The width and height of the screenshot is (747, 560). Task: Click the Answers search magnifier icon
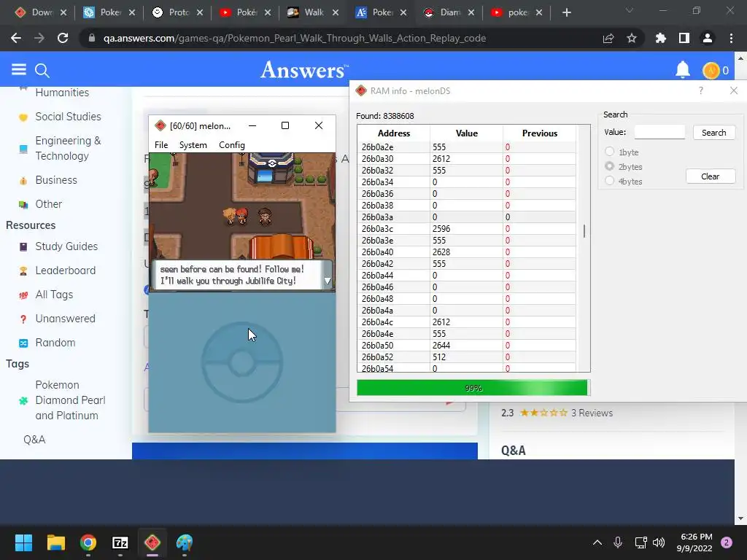[42, 71]
